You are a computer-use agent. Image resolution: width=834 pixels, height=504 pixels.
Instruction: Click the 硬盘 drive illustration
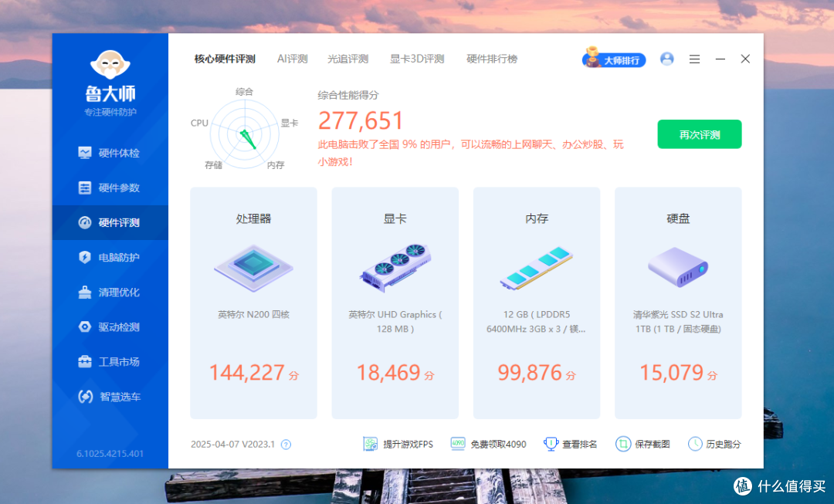coord(678,267)
